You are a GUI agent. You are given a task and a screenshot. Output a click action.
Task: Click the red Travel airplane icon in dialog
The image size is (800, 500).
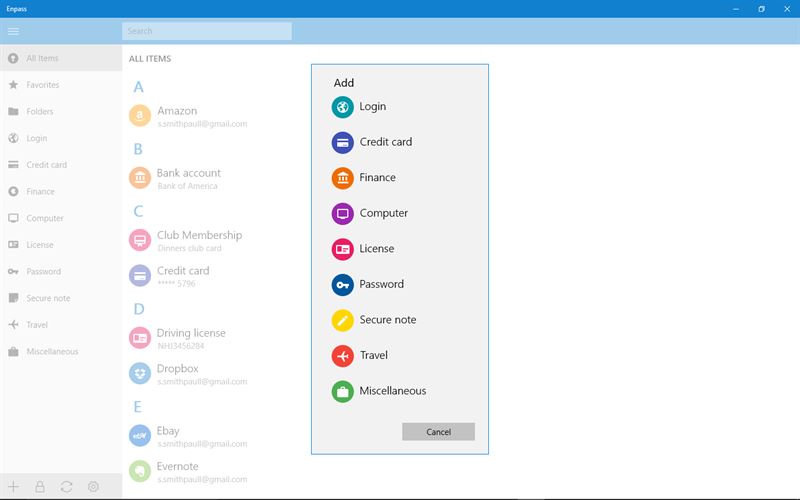tap(342, 356)
